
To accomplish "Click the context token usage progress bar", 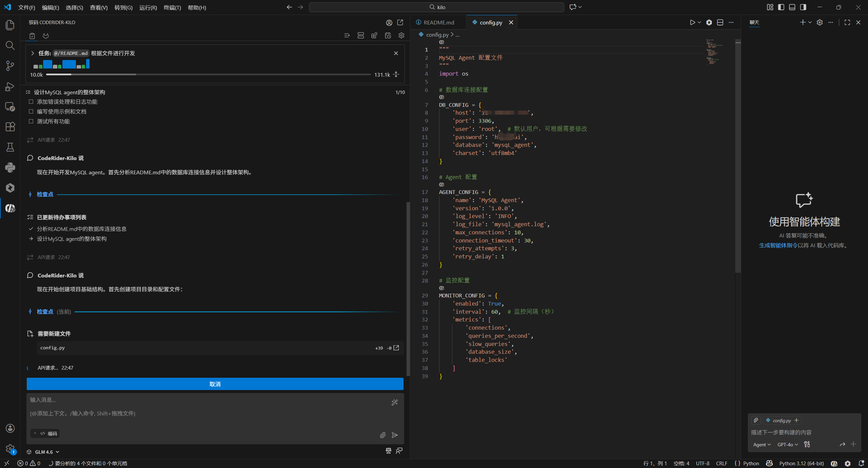I will [208, 75].
